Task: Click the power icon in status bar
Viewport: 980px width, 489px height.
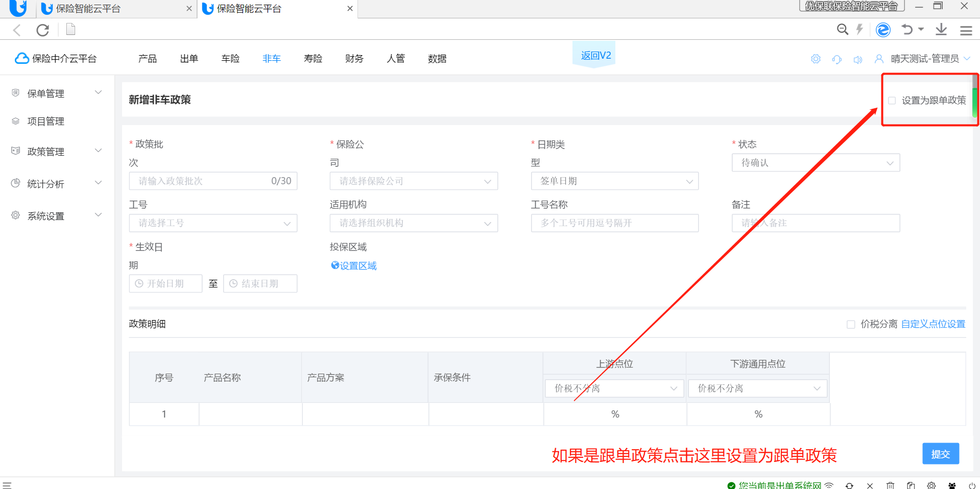Action: 972,485
